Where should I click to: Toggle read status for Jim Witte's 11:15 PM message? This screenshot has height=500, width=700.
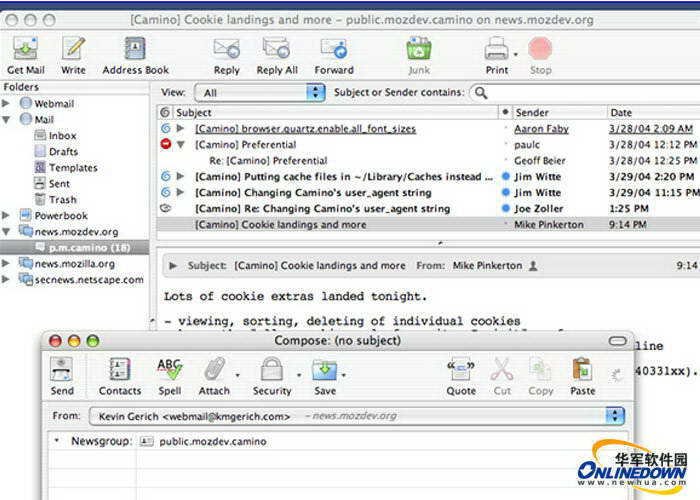(x=506, y=192)
